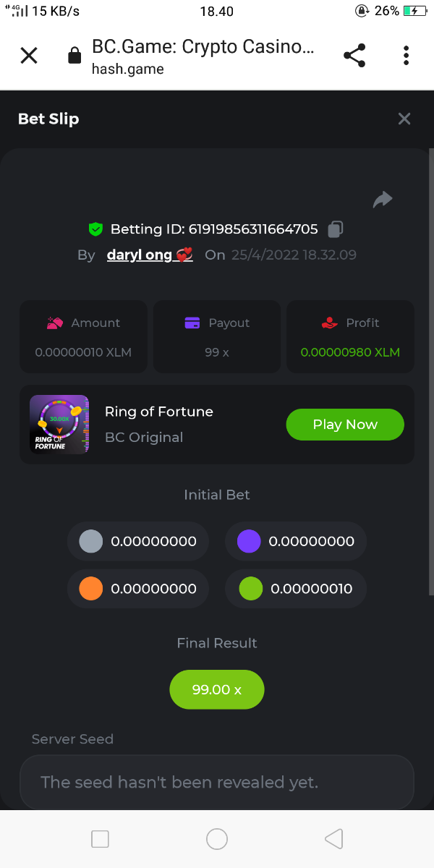Click the gray color bet swatch
This screenshot has height=868, width=434.
pyautogui.click(x=90, y=541)
